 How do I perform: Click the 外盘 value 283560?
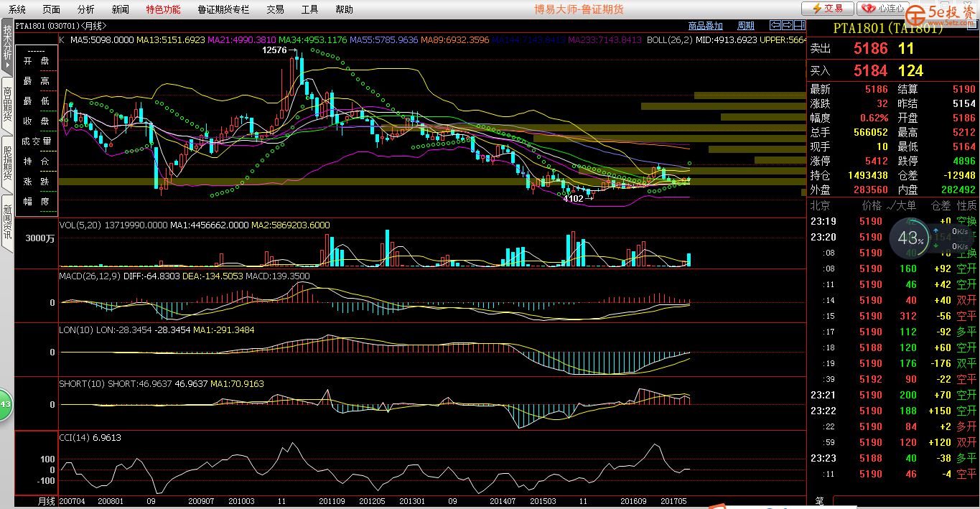click(x=870, y=190)
